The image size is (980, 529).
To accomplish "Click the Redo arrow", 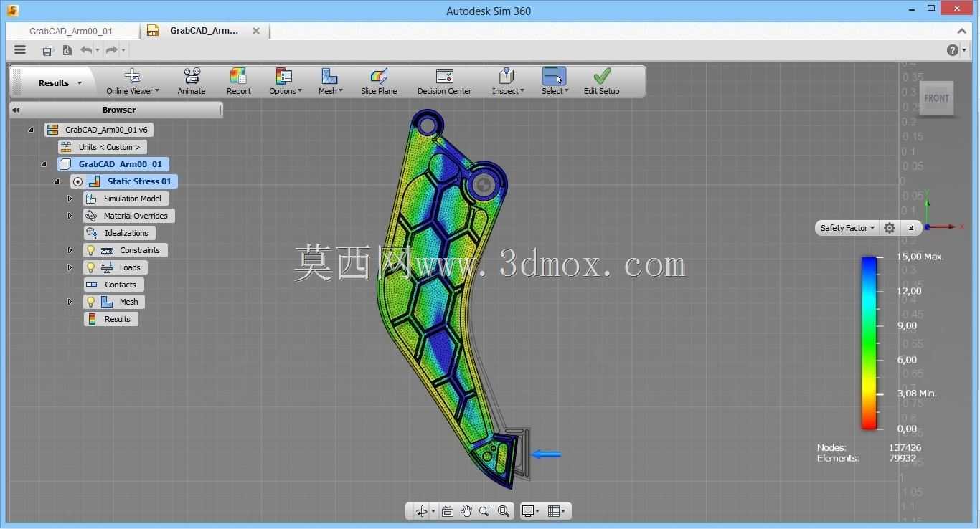I will pyautogui.click(x=111, y=50).
